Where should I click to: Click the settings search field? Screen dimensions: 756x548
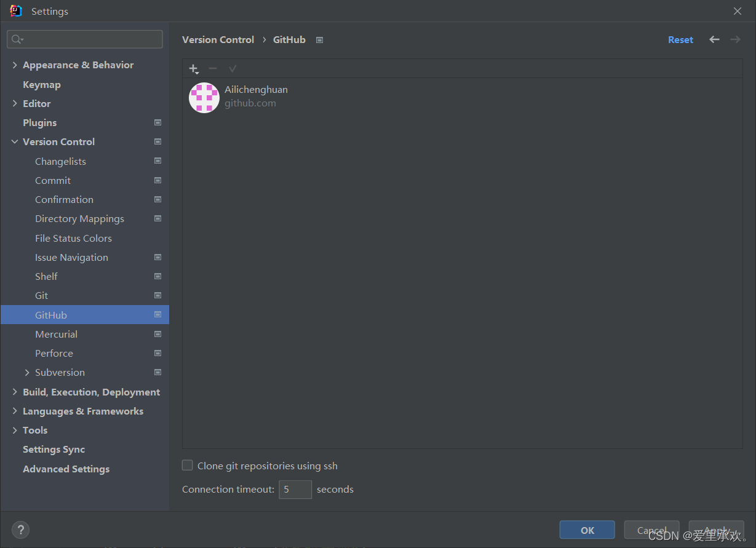point(85,39)
